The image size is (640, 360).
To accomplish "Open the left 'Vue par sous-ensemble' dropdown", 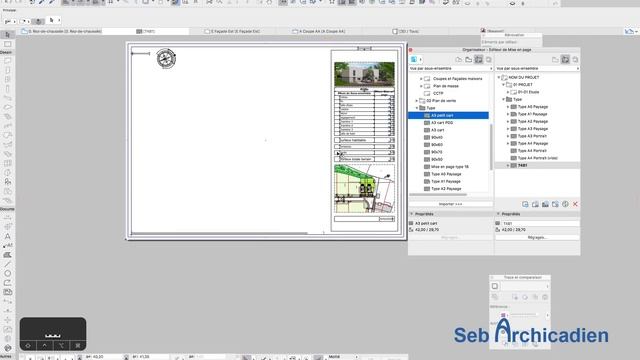I will [451, 68].
